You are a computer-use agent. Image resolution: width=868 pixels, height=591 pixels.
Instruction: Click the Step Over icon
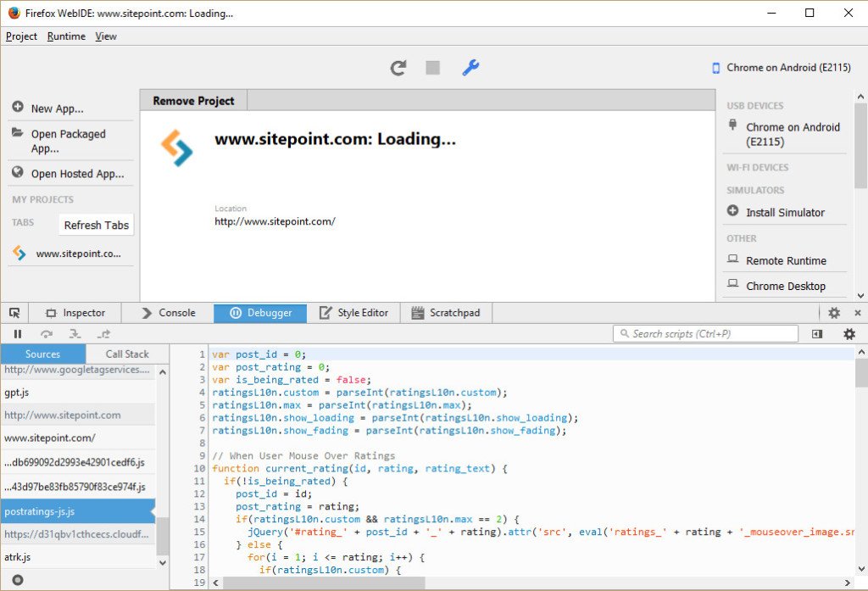[47, 334]
